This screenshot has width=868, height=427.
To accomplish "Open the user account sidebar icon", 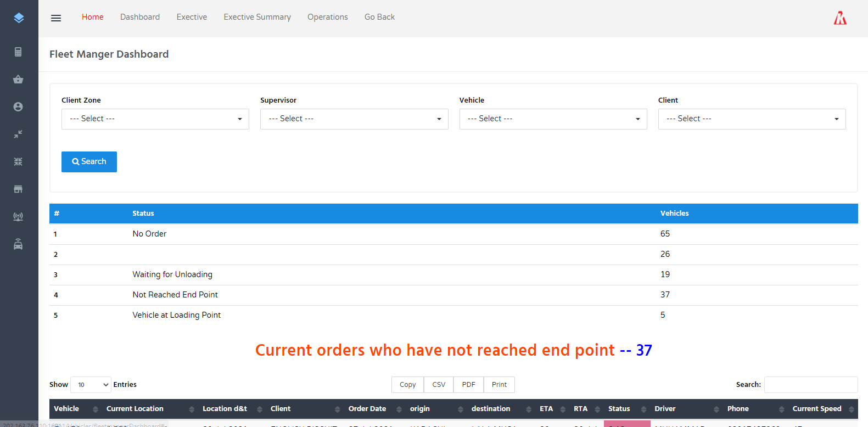I will (x=18, y=107).
